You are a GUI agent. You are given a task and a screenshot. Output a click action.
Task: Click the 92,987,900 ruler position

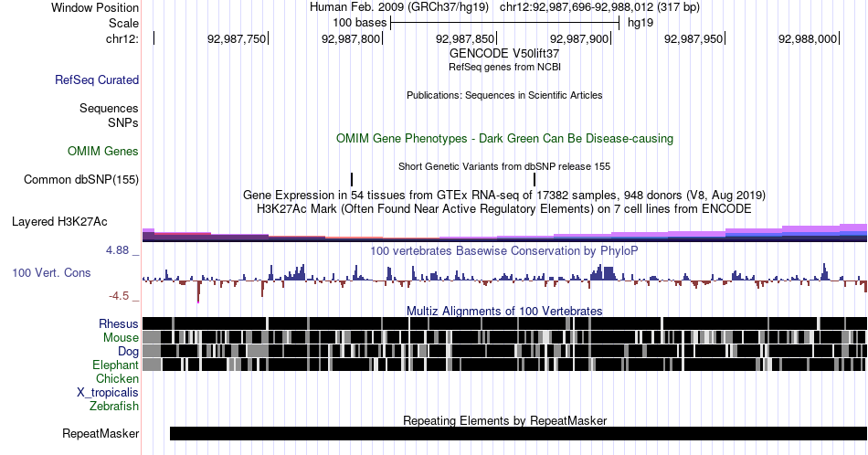[579, 38]
